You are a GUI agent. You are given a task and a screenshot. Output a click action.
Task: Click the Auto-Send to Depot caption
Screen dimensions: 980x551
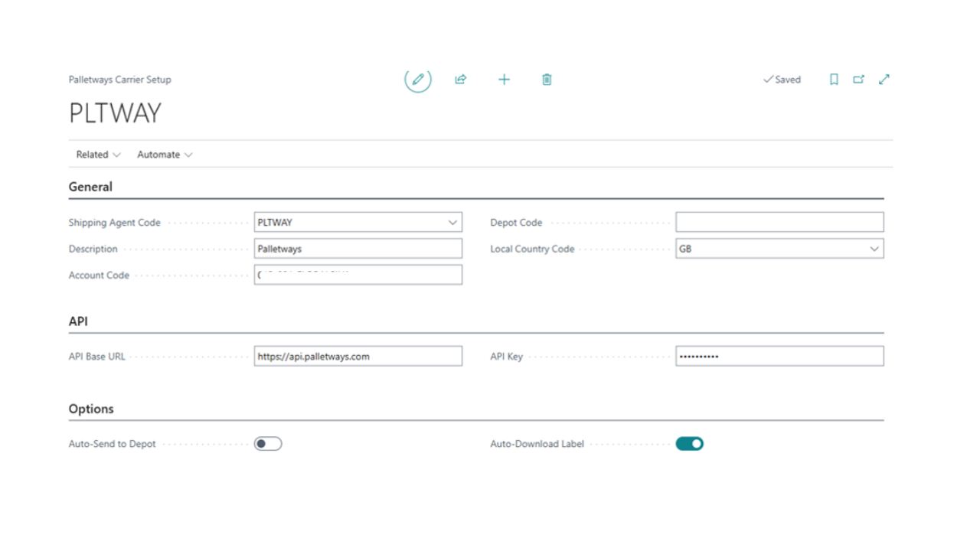click(x=113, y=444)
